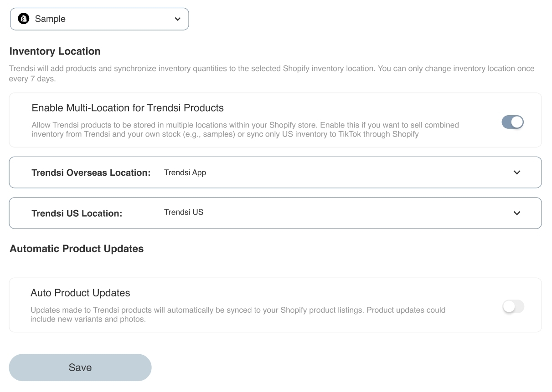Click the description about new variants and photos
The height and width of the screenshot is (392, 552).
238,315
